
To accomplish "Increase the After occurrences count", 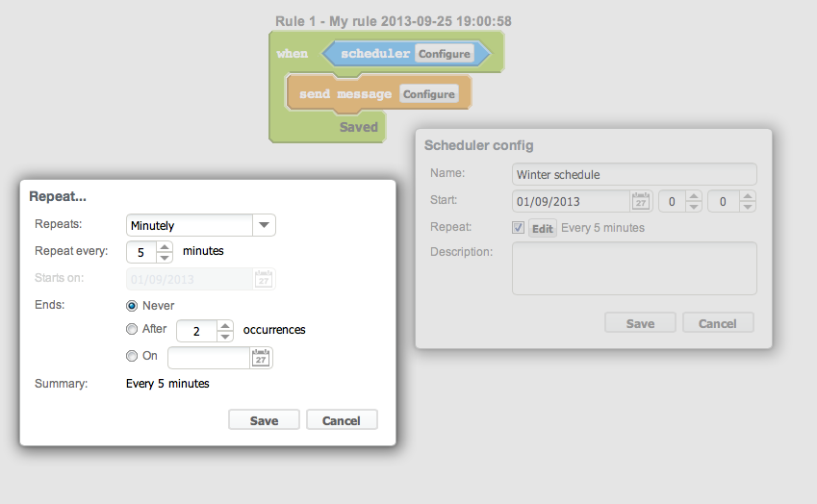I will pyautogui.click(x=225, y=325).
